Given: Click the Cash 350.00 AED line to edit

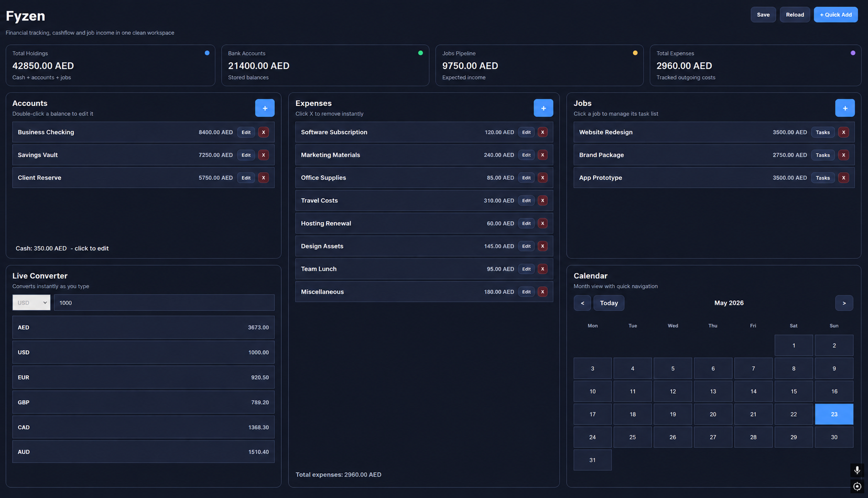Looking at the screenshot, I should (62, 248).
